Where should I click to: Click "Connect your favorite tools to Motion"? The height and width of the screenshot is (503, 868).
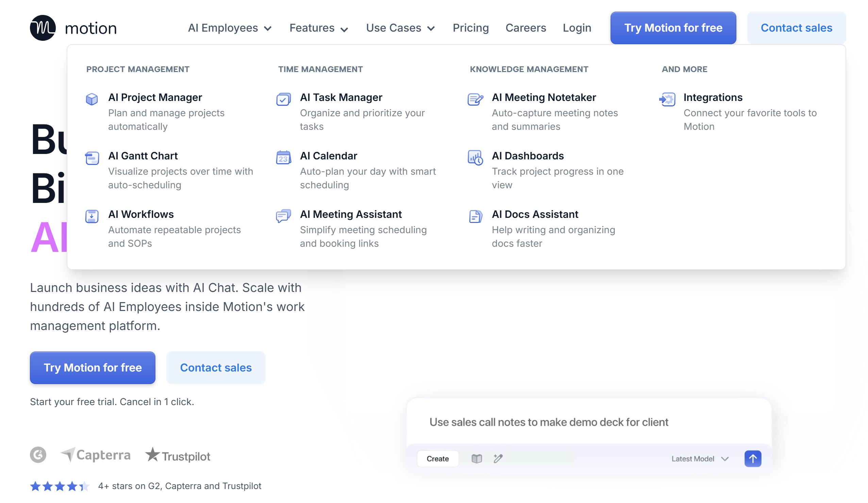[x=750, y=120]
